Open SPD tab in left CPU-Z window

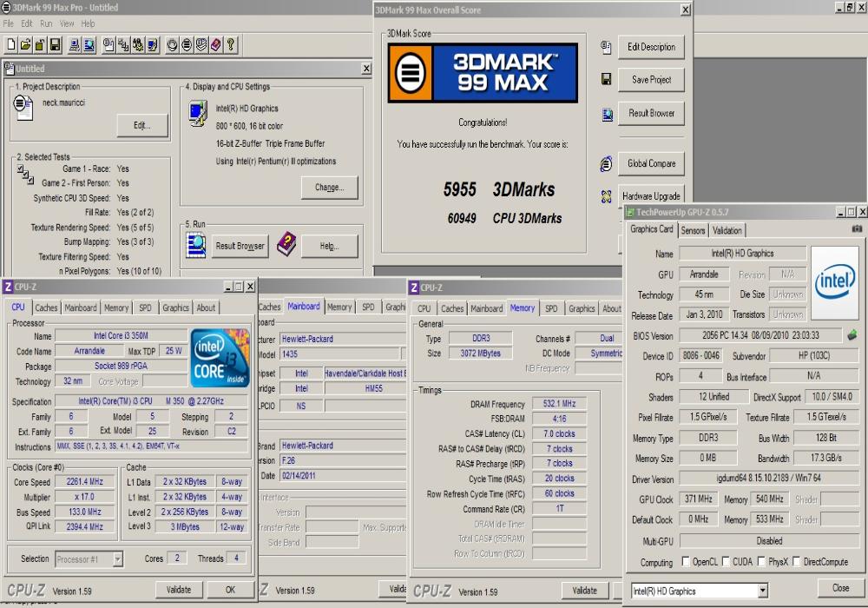pos(145,307)
